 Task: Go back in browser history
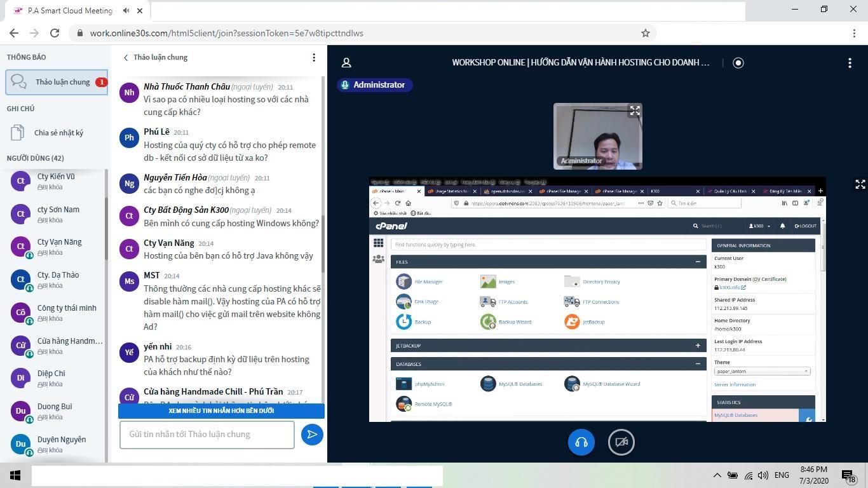[14, 33]
